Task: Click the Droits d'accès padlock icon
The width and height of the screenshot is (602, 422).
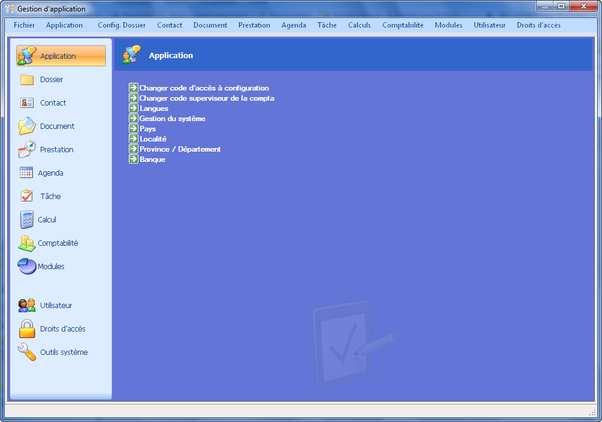Action: tap(27, 328)
